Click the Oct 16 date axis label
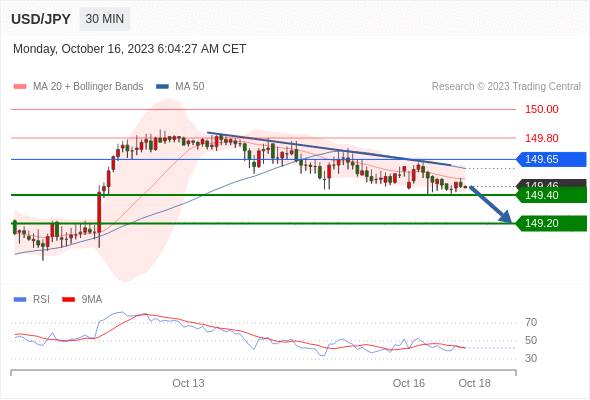Viewport: 590px width, 400px height. 409,383
